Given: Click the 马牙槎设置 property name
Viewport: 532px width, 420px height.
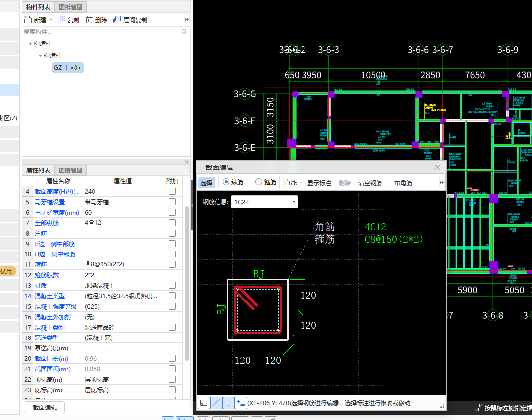Looking at the screenshot, I should pyautogui.click(x=50, y=202).
